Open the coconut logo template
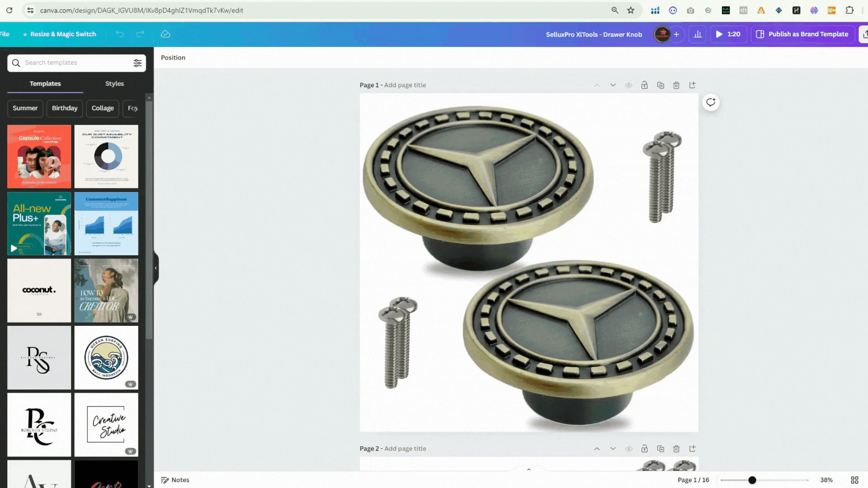This screenshot has height=488, width=868. click(x=39, y=291)
